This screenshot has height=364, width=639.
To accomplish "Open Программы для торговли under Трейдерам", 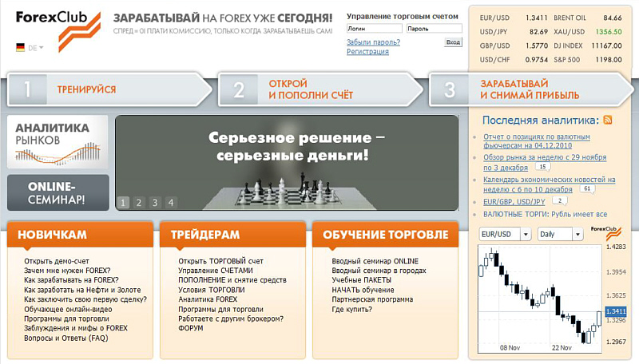I will point(221,309).
